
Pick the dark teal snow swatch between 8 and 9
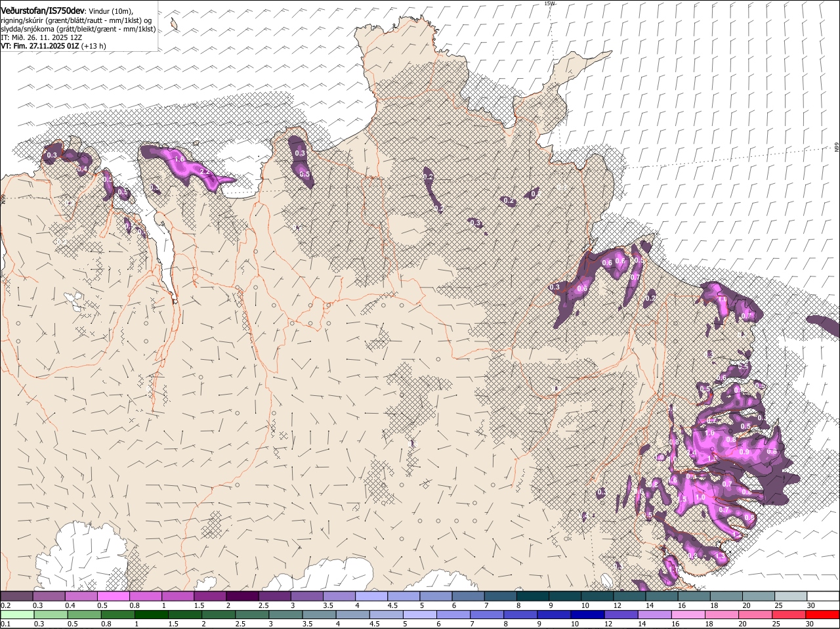tap(532, 596)
